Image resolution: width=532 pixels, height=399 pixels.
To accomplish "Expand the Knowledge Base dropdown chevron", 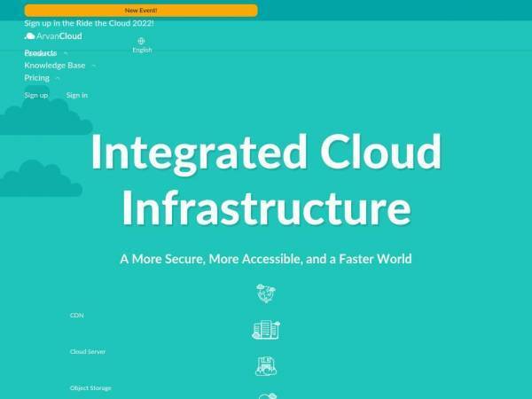I will (x=94, y=66).
